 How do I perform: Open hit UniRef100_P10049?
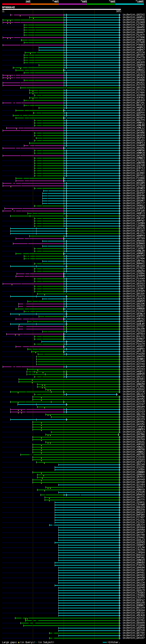point(134,279)
